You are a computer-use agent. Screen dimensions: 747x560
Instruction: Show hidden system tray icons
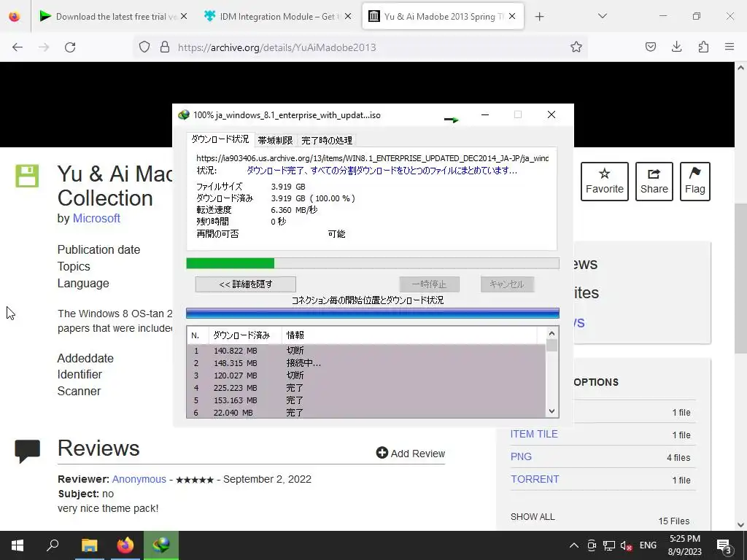(x=574, y=545)
